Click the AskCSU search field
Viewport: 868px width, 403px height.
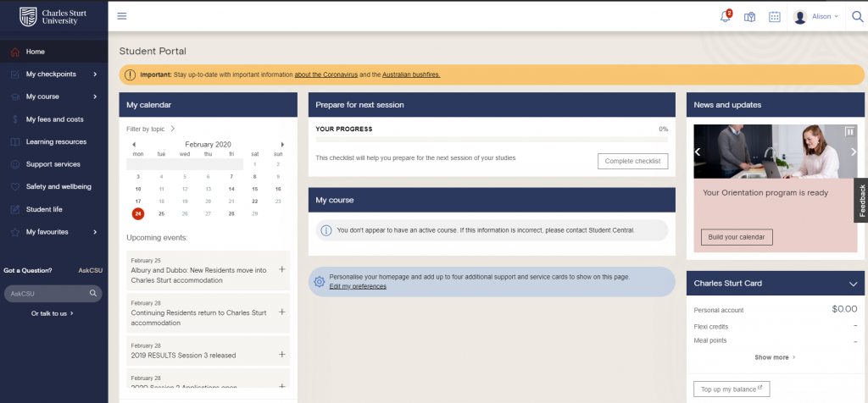53,294
